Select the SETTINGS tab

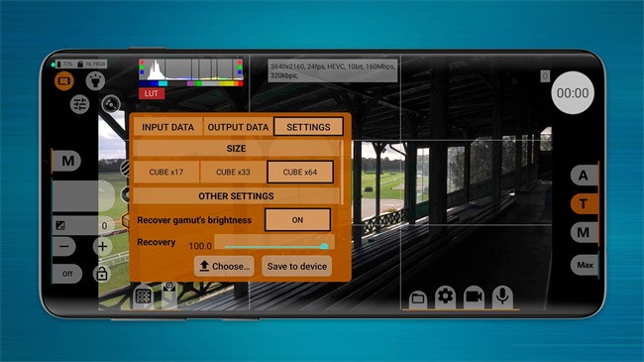308,127
